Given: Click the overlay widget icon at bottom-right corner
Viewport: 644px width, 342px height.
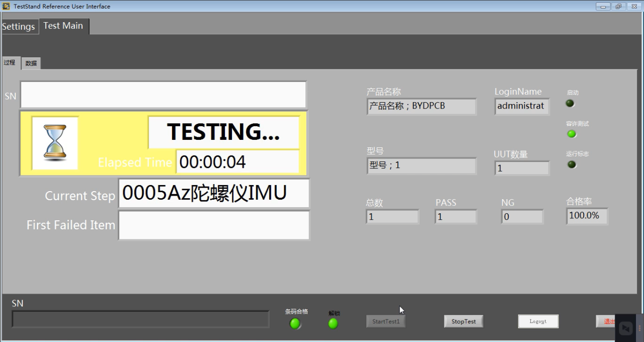Looking at the screenshot, I should [626, 328].
